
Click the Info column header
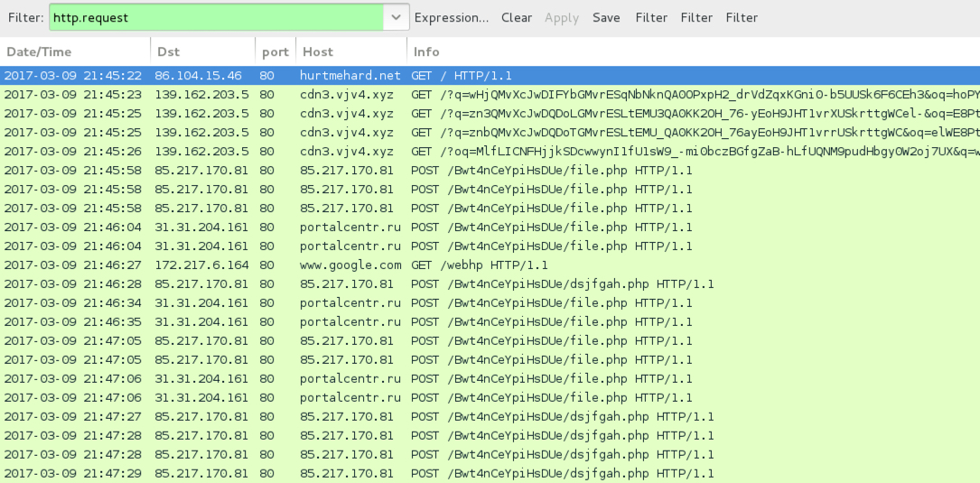pos(692,51)
